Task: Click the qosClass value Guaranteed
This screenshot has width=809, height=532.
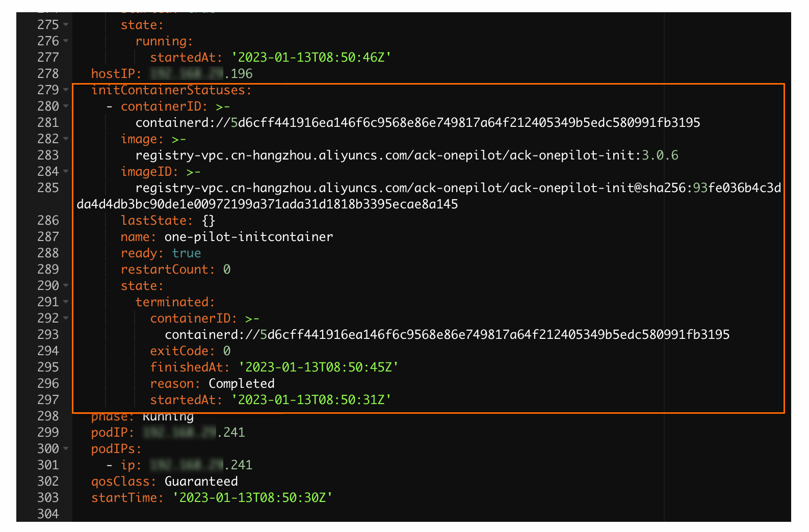Action: 201,481
